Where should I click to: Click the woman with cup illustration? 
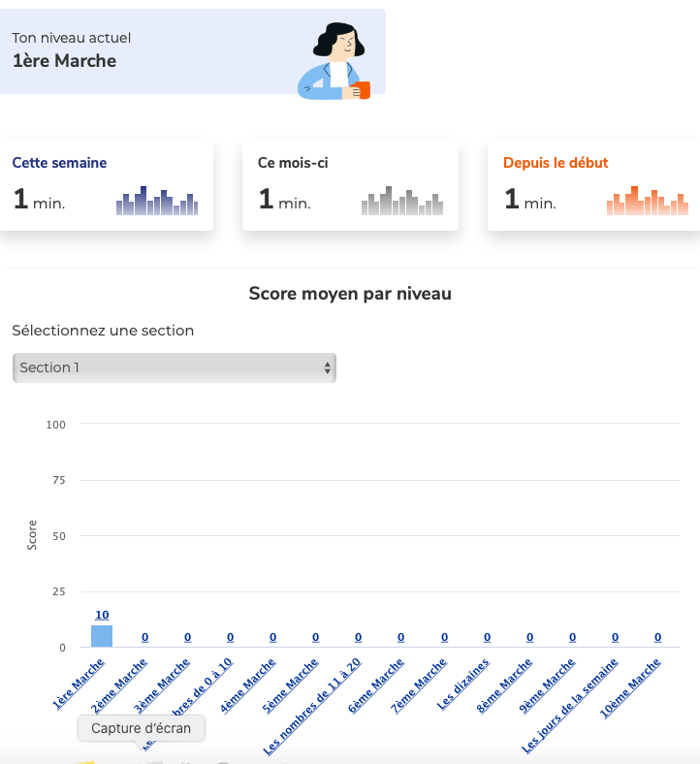(335, 60)
